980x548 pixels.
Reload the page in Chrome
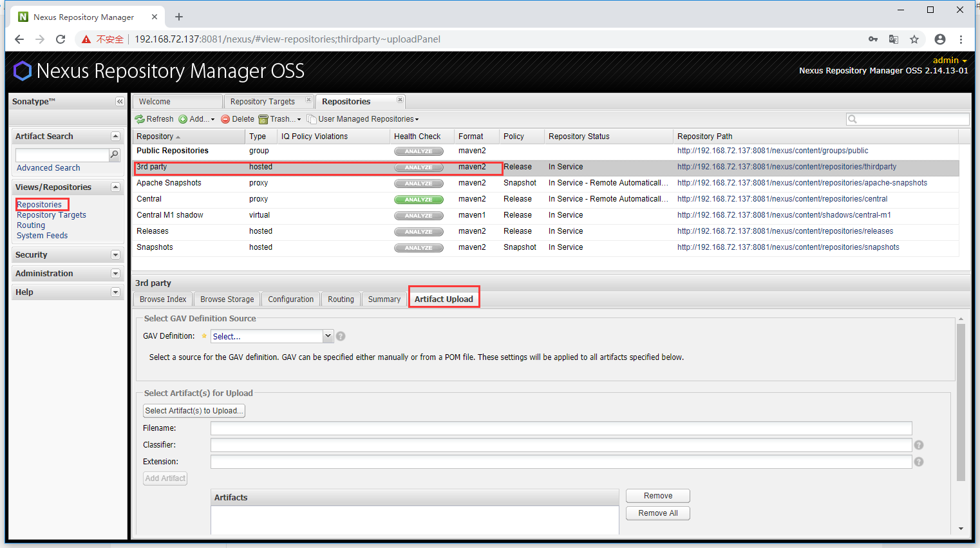[x=61, y=39]
